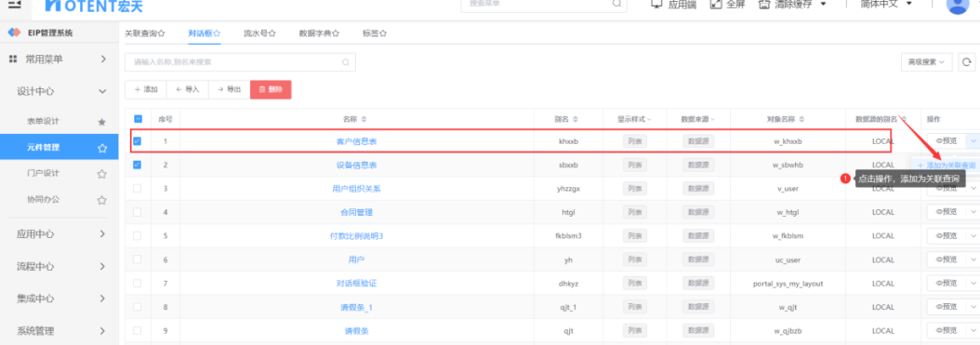Click the red 删除 button
This screenshot has width=980, height=345.
pos(271,89)
